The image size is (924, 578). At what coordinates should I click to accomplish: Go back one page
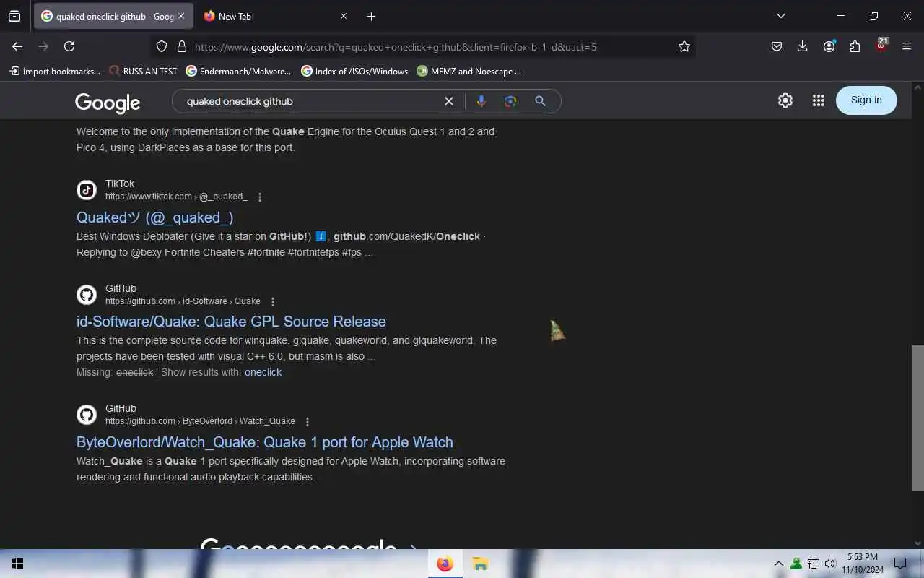(17, 46)
